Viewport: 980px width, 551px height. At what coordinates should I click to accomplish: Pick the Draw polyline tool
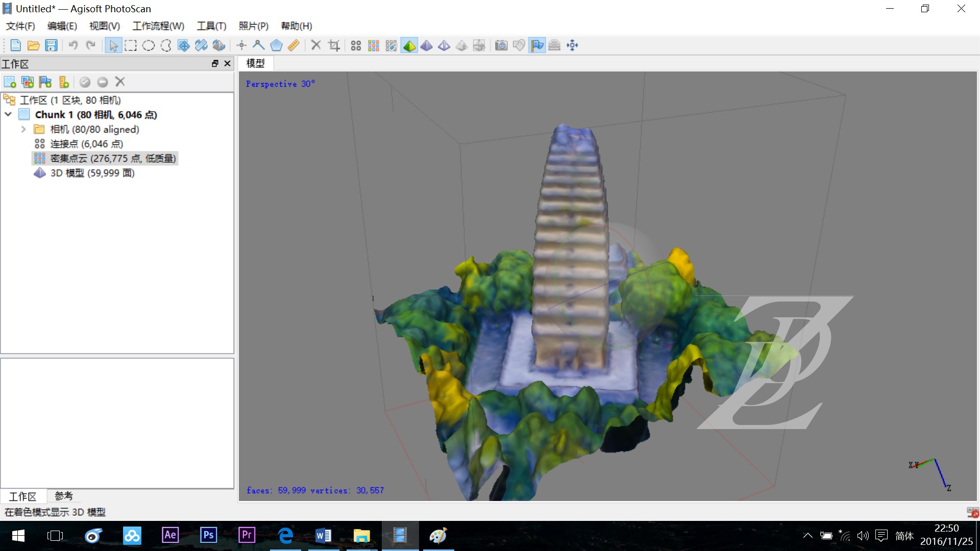pos(259,45)
